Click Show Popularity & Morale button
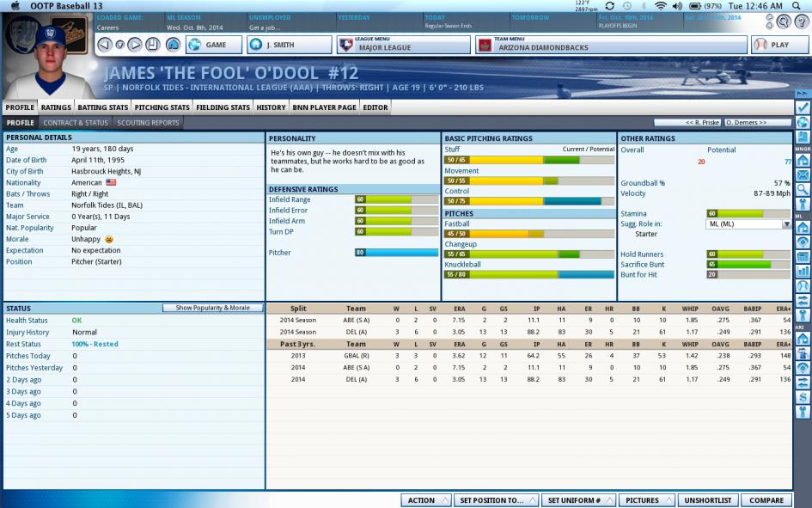812x508 pixels. (212, 308)
